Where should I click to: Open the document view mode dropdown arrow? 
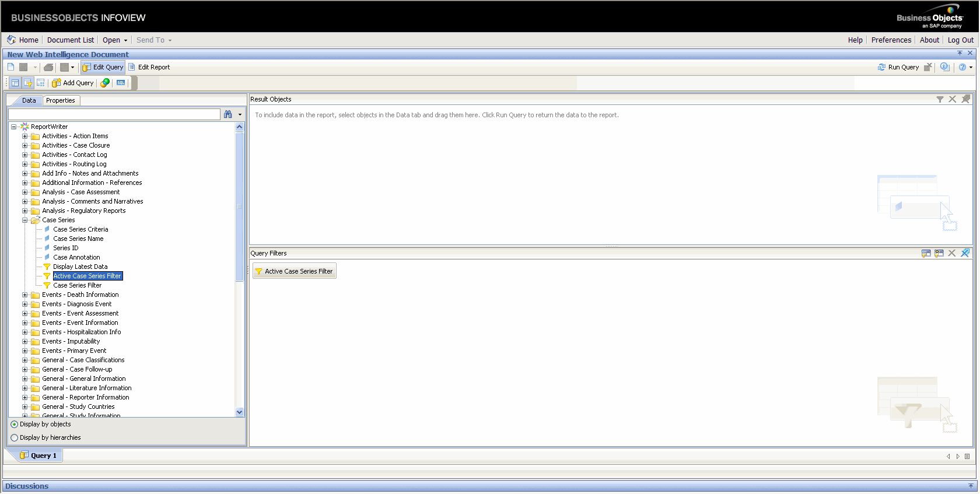72,68
